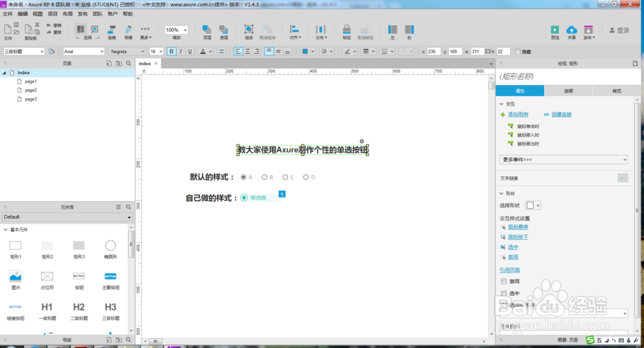This screenshot has width=644, height=348.
Task: Group selected widgets (组合)
Action: [x=249, y=32]
